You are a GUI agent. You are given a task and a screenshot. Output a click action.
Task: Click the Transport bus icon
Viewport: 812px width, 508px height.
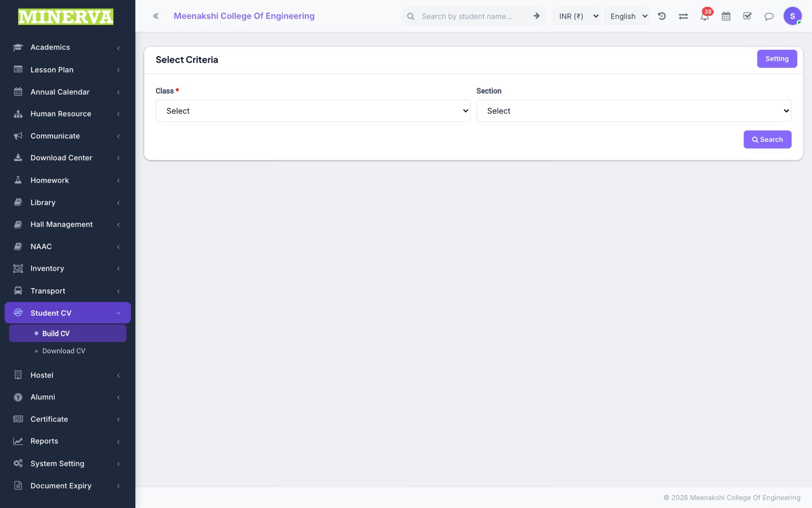click(x=18, y=291)
